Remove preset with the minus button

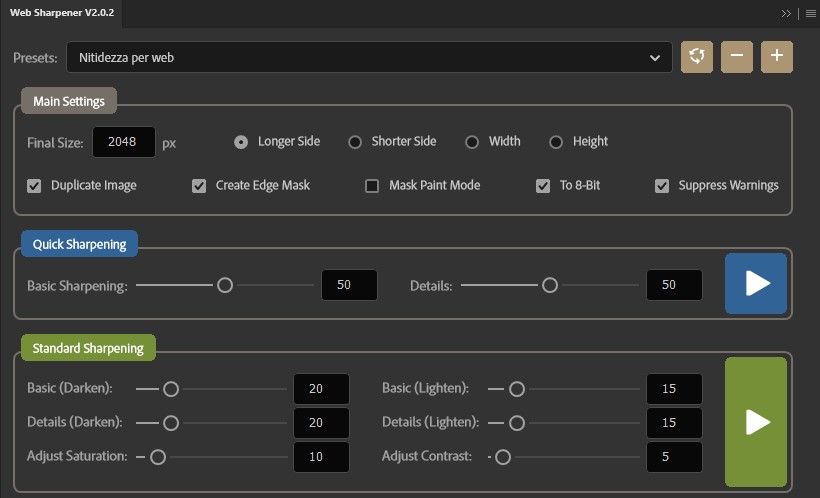pos(737,57)
